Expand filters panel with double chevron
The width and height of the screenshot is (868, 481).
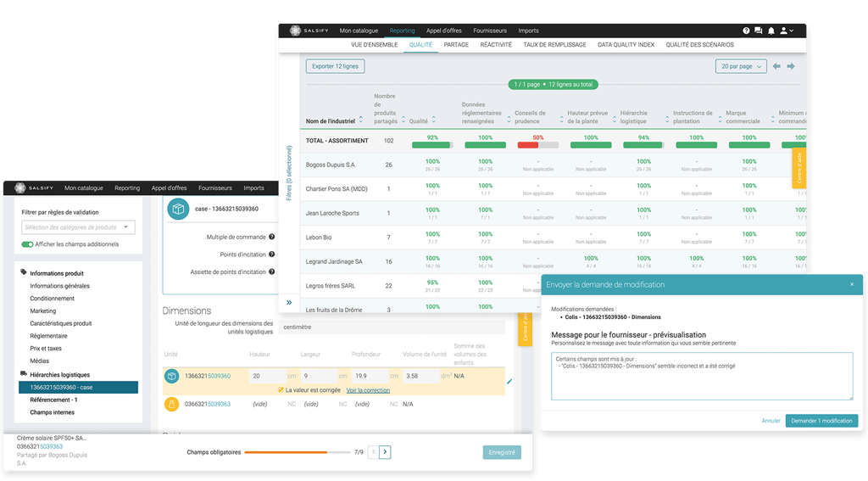point(289,303)
